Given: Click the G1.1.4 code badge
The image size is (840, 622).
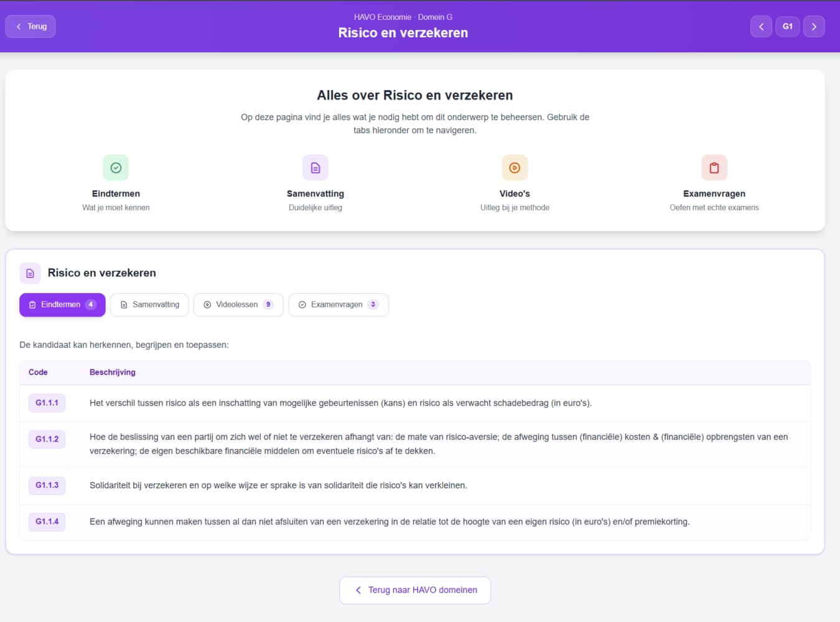Looking at the screenshot, I should pyautogui.click(x=47, y=522).
